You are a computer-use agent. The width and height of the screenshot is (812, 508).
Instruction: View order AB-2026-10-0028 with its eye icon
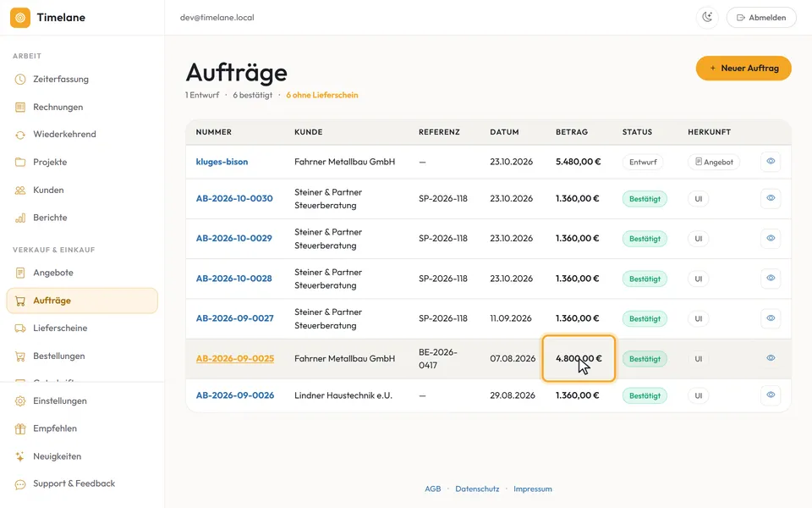tap(771, 278)
